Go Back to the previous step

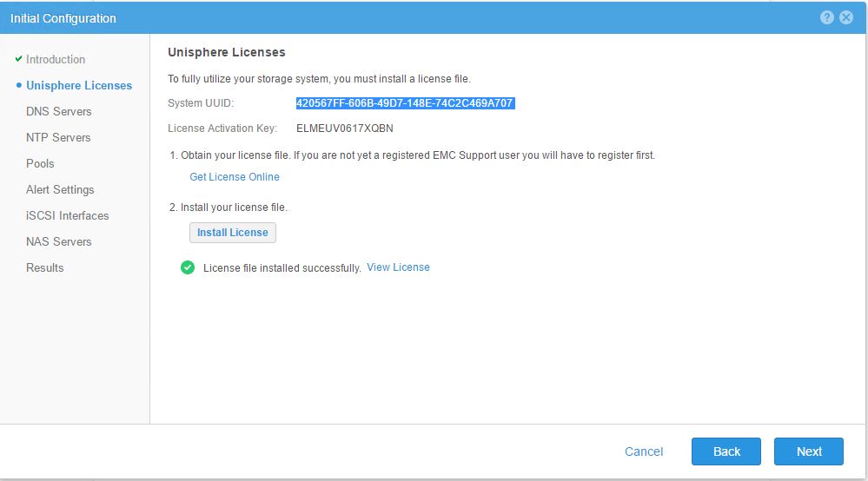point(726,451)
